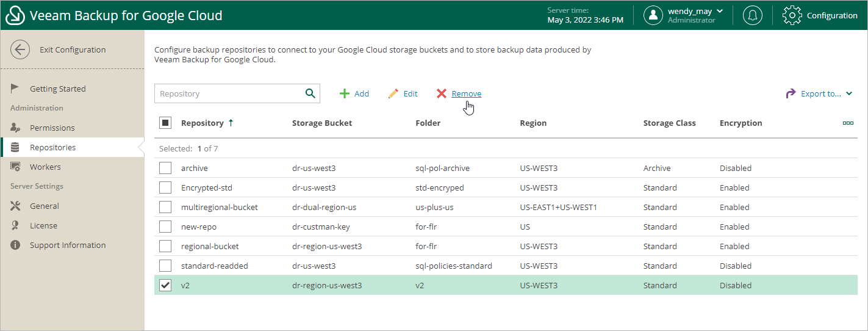Screen dimensions: 868x331
Task: Toggle the select-all header checkbox
Action: click(x=165, y=123)
